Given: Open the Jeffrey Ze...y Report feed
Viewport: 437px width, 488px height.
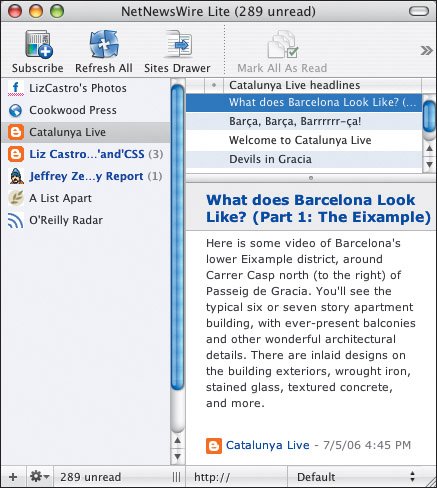Looking at the screenshot, I should (x=85, y=176).
